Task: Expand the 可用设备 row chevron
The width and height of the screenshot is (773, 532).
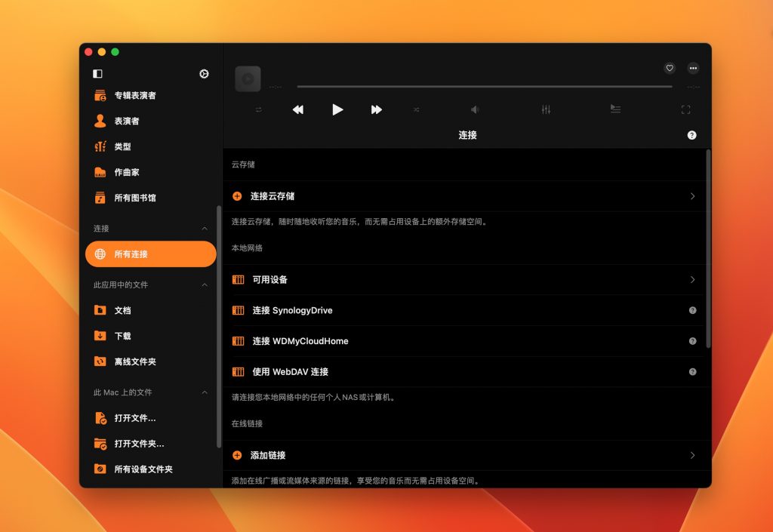Action: 693,279
